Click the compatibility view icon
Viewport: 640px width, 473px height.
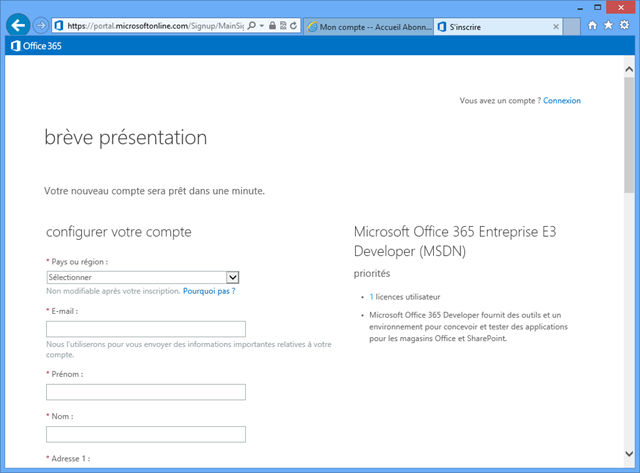pos(283,25)
